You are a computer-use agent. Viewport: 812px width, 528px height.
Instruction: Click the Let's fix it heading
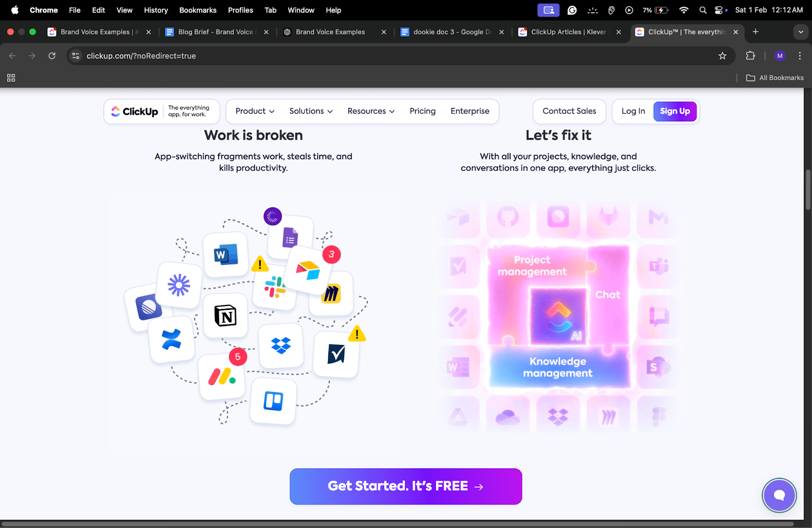[558, 135]
